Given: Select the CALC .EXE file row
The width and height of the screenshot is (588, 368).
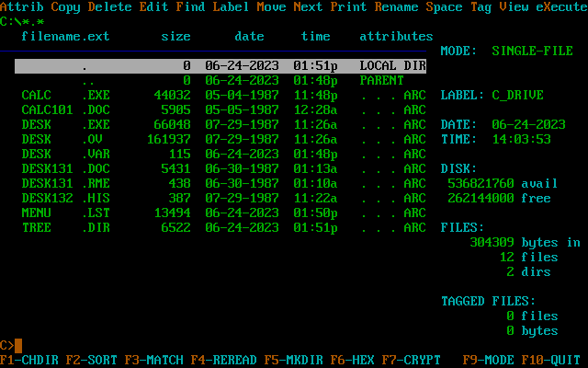Looking at the screenshot, I should (220, 95).
